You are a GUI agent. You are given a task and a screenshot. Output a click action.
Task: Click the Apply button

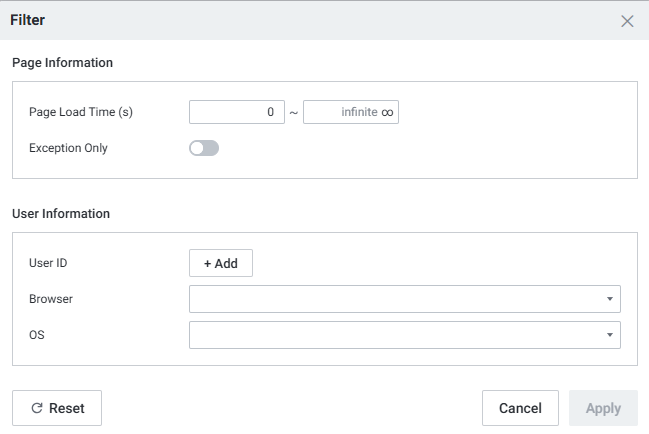[x=603, y=408]
